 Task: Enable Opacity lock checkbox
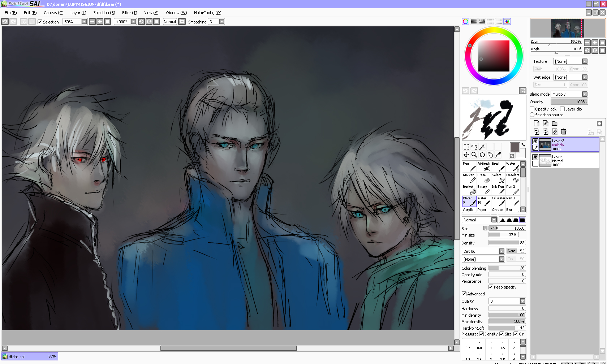pyautogui.click(x=532, y=109)
